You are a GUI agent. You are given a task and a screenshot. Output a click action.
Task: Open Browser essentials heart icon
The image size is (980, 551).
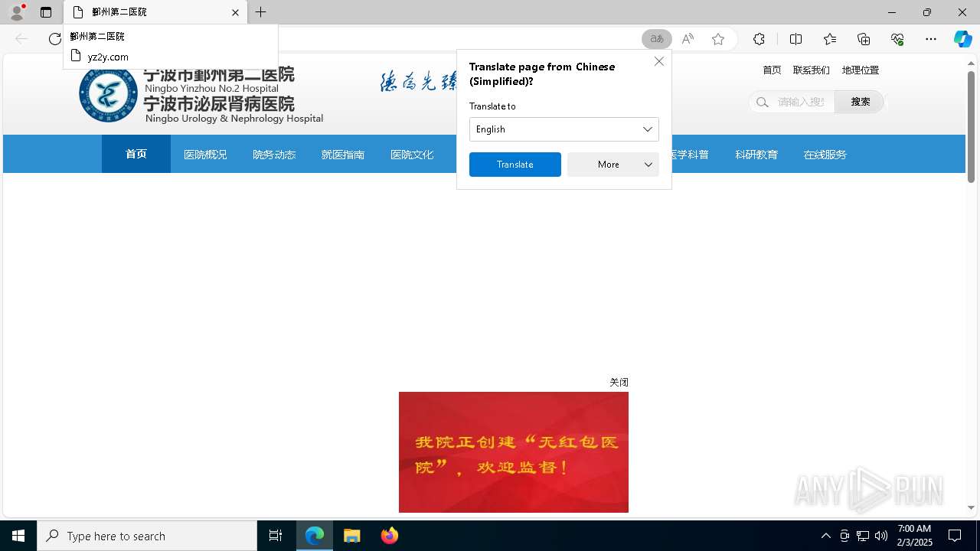pos(897,39)
